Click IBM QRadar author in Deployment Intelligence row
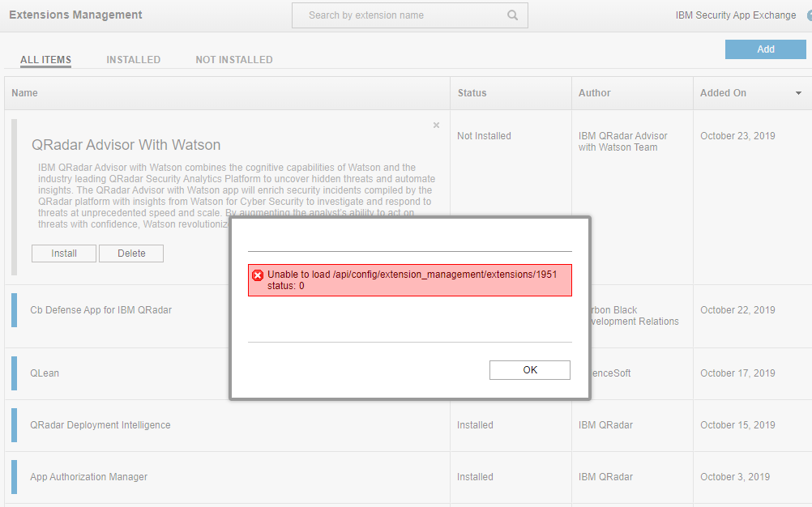This screenshot has width=812, height=507. tap(605, 424)
